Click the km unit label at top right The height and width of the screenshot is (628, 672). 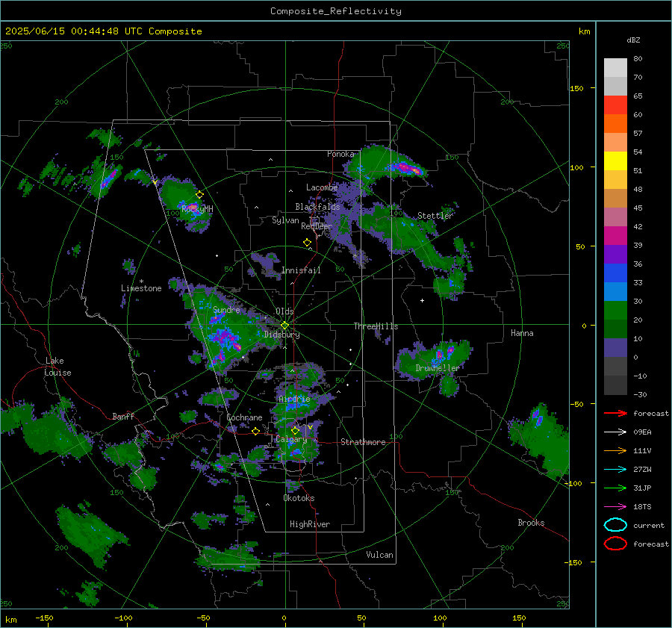click(584, 31)
